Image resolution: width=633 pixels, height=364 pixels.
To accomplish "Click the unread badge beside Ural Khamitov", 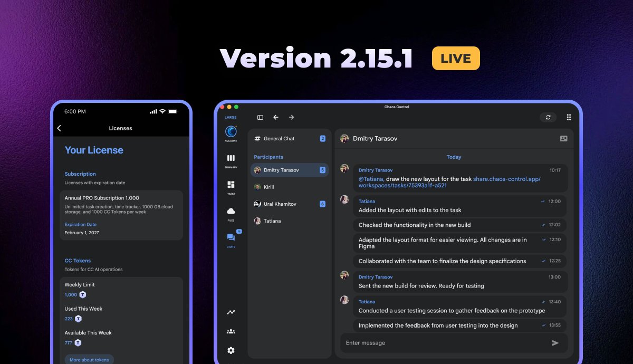I will pos(322,204).
